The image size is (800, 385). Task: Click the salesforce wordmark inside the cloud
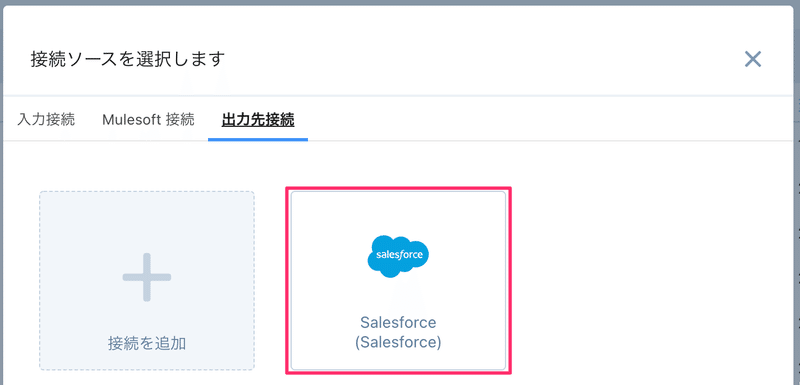(398, 255)
